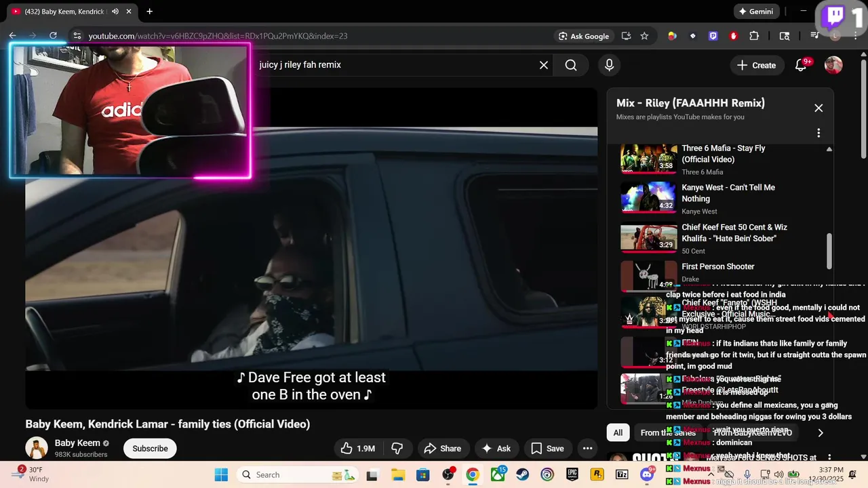Viewport: 868px width, 488px height.
Task: Click the Ask button under video
Action: 496,448
